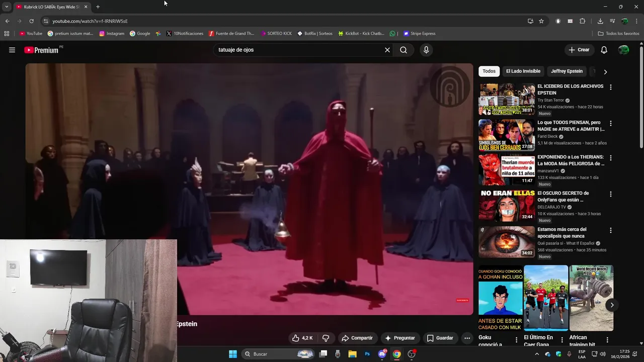Image resolution: width=644 pixels, height=362 pixels.
Task: Open the Therians video thumbnail
Action: 507,170
